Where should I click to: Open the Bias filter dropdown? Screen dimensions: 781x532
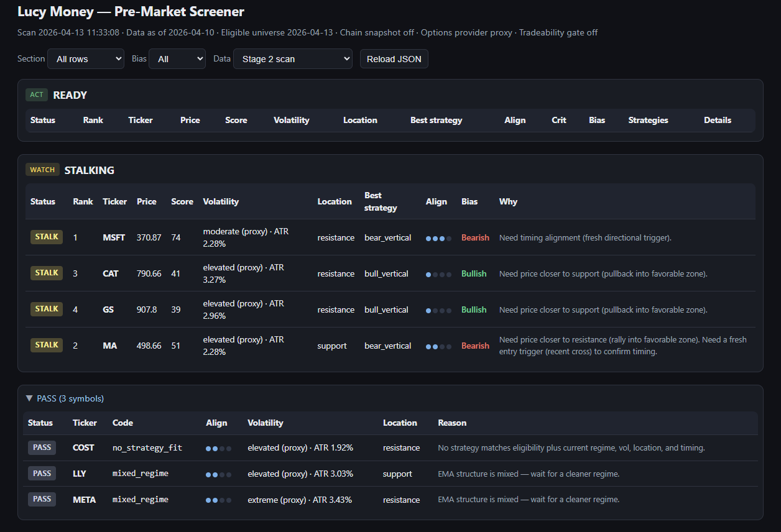click(177, 59)
